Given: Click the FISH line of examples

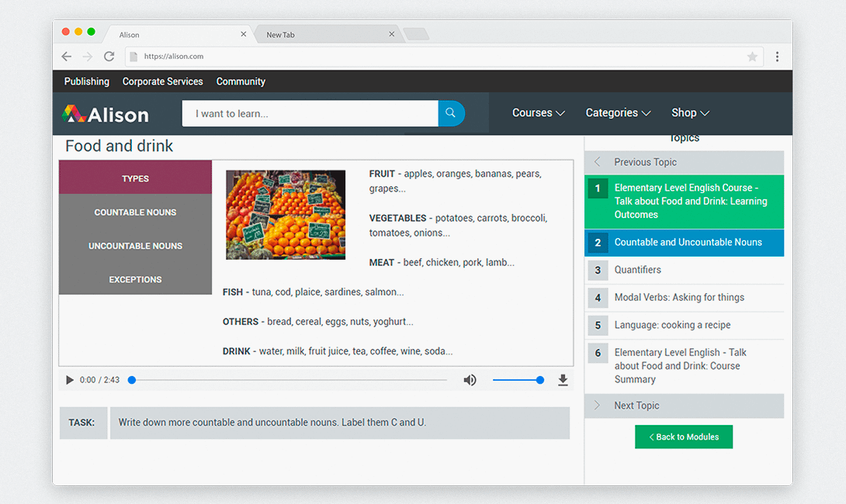Looking at the screenshot, I should pyautogui.click(x=313, y=292).
